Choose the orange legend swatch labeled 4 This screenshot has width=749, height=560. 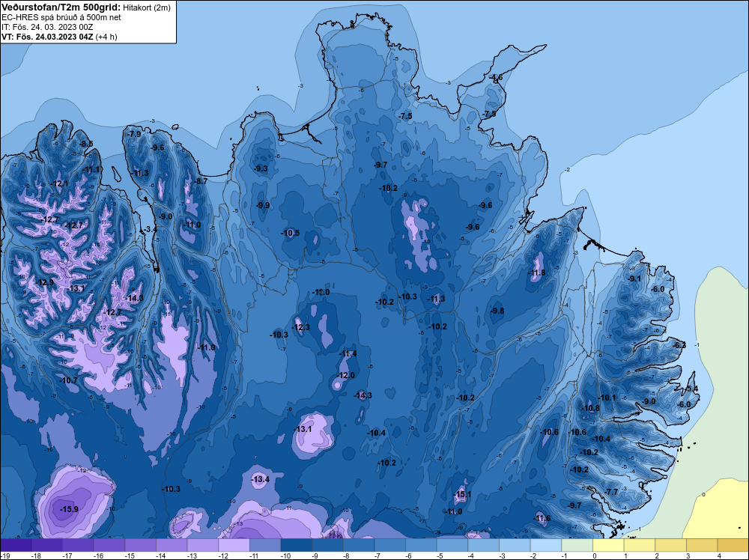(733, 545)
